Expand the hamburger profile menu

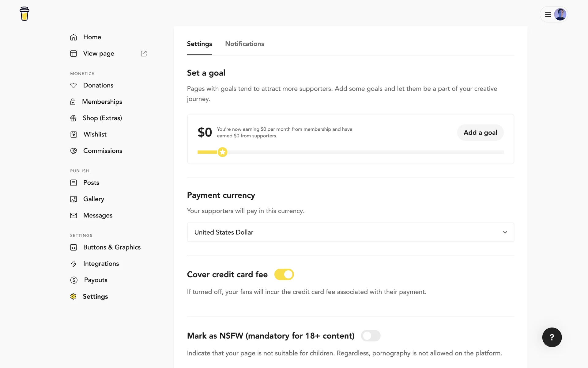[x=548, y=14]
